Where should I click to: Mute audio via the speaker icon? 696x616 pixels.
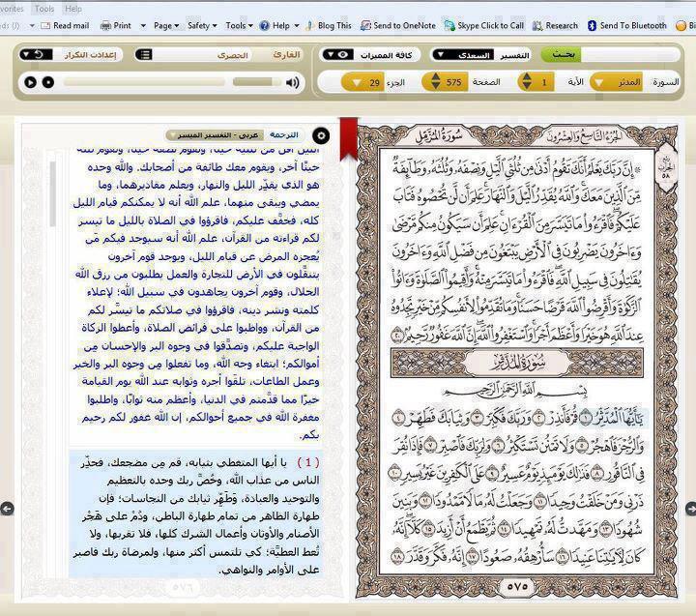292,82
